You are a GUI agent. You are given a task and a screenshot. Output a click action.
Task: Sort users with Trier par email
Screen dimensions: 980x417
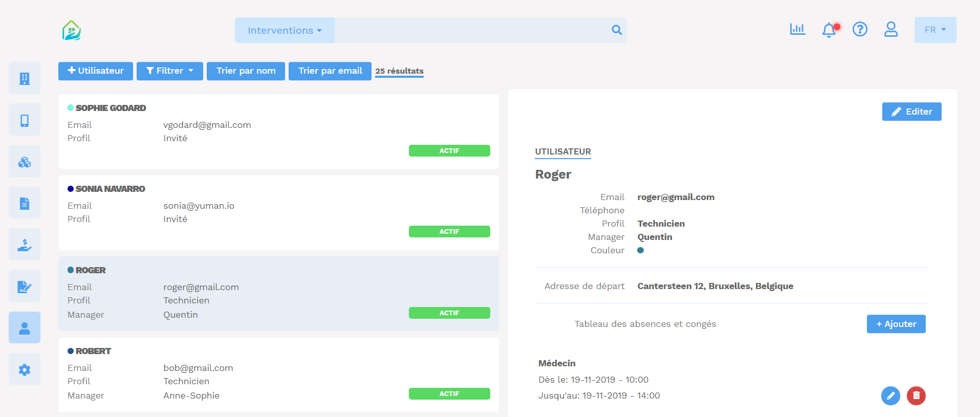click(330, 71)
